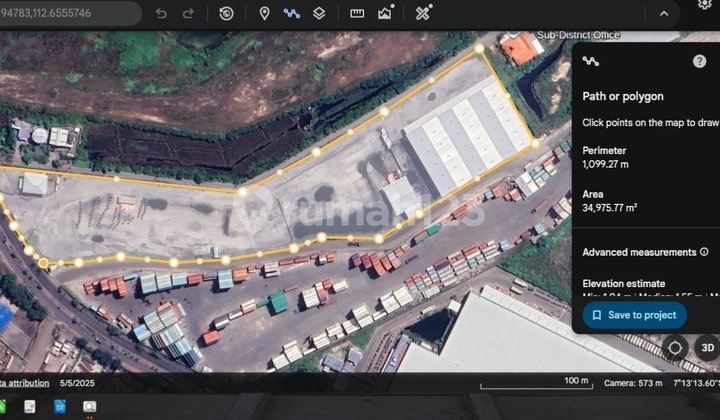This screenshot has height=420, width=720.
Task: Click the imagery date 5/5/2025
Action: pyautogui.click(x=77, y=383)
